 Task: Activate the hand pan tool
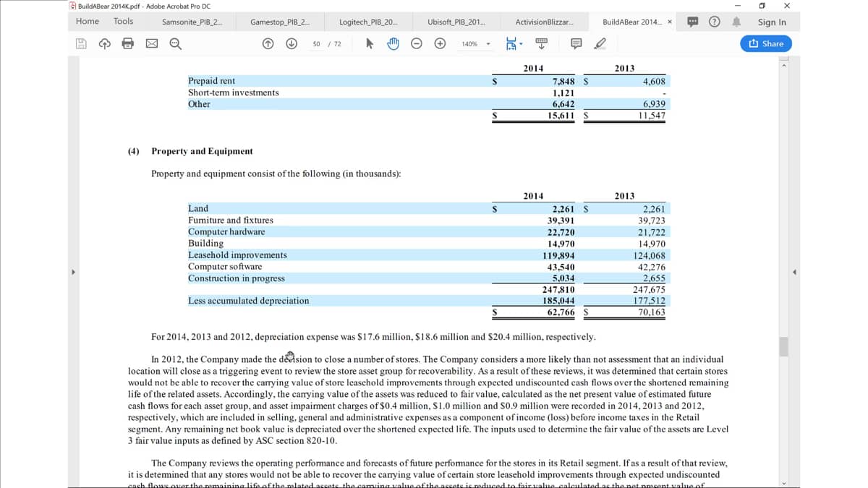(393, 44)
